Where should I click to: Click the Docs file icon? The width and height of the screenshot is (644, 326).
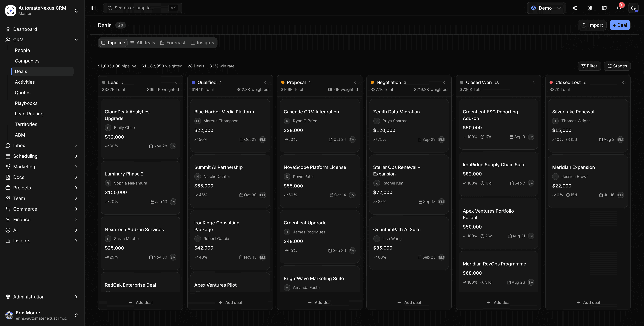pyautogui.click(x=8, y=177)
